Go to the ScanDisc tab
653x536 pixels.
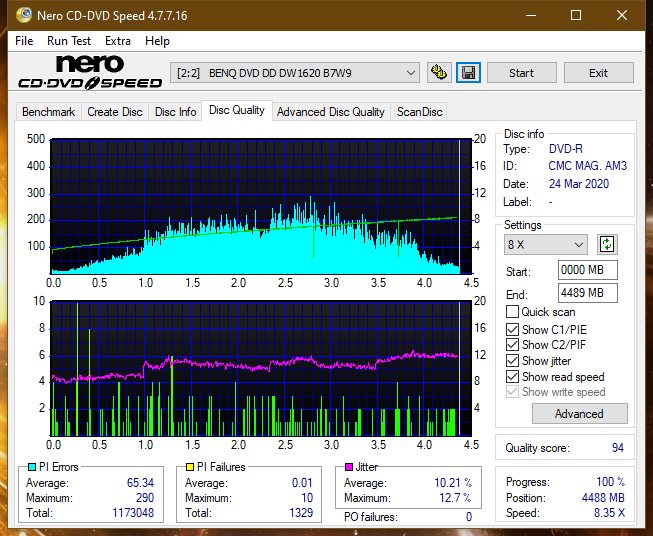pyautogui.click(x=419, y=112)
